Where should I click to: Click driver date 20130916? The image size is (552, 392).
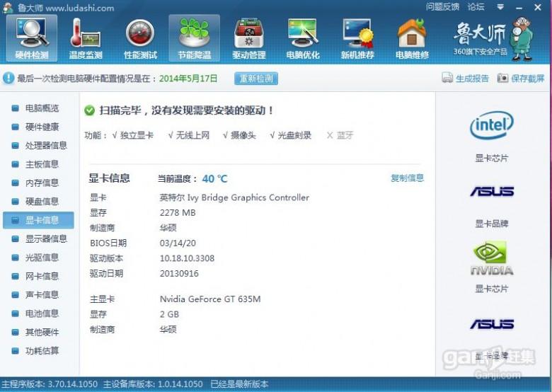click(179, 273)
